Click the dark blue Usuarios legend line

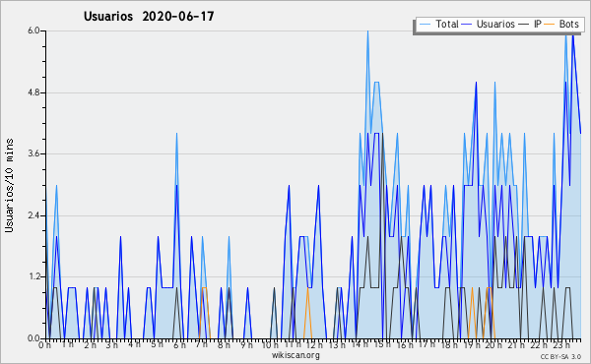(x=467, y=25)
